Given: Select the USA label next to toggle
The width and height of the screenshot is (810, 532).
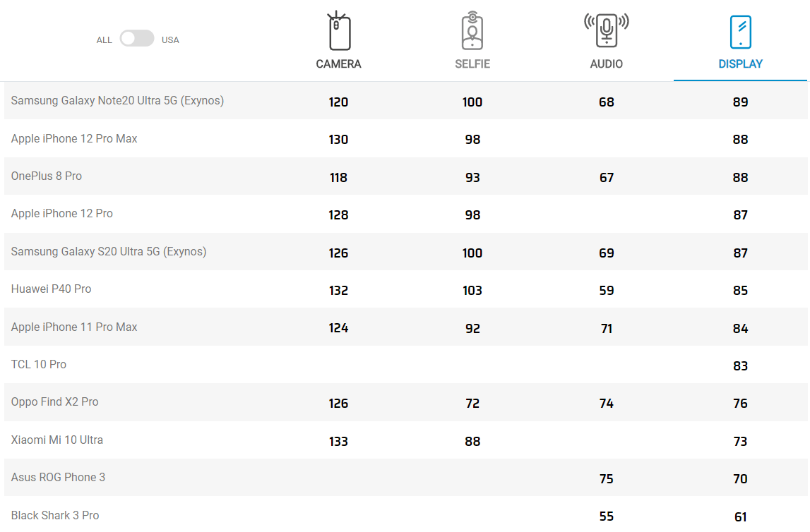Looking at the screenshot, I should click(170, 40).
